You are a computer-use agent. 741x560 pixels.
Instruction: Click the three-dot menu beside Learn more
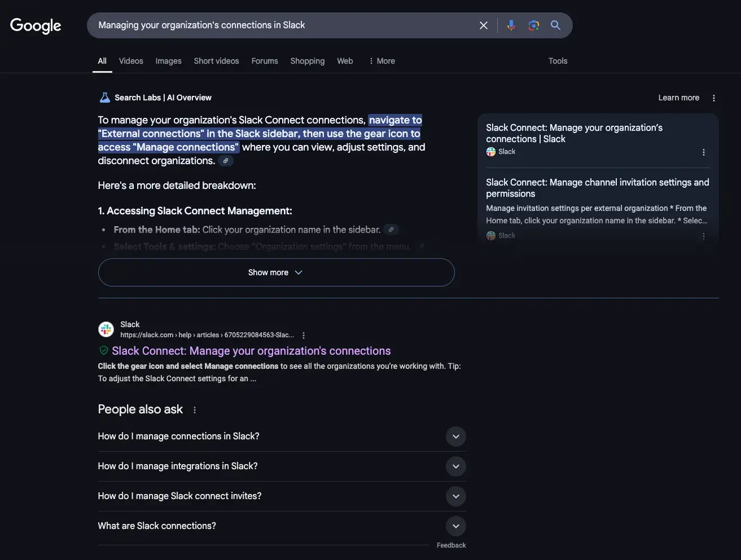(713, 98)
